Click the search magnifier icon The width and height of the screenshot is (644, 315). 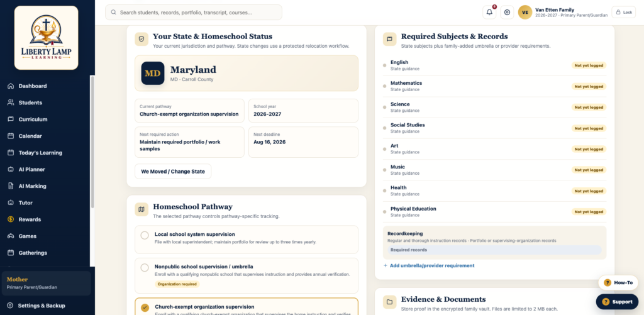pyautogui.click(x=113, y=13)
